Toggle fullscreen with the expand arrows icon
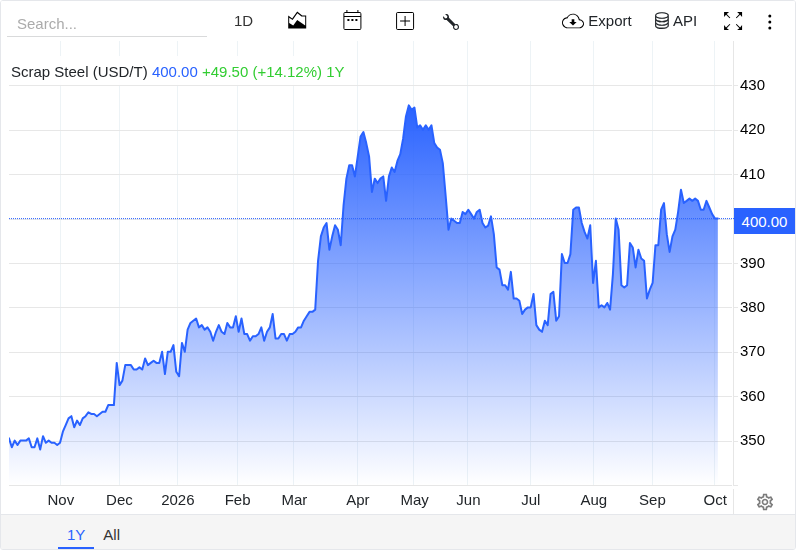 click(733, 21)
